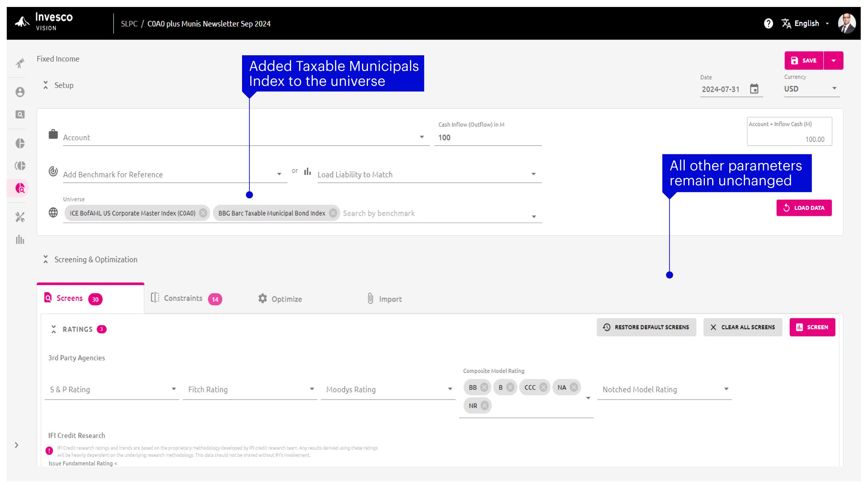The width and height of the screenshot is (868, 488).
Task: Open the telescope icon in sidebar
Action: [x=20, y=63]
